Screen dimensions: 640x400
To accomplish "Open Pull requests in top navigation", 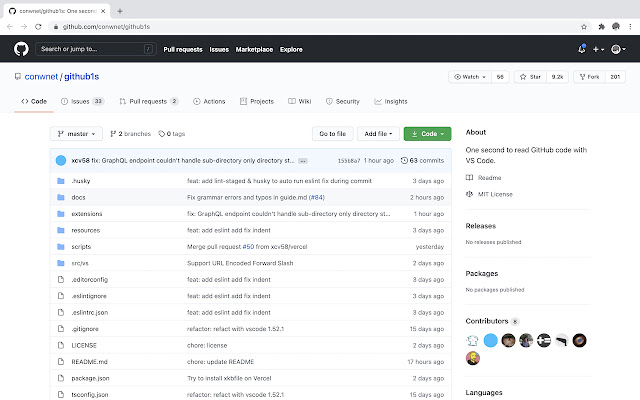I will [183, 49].
